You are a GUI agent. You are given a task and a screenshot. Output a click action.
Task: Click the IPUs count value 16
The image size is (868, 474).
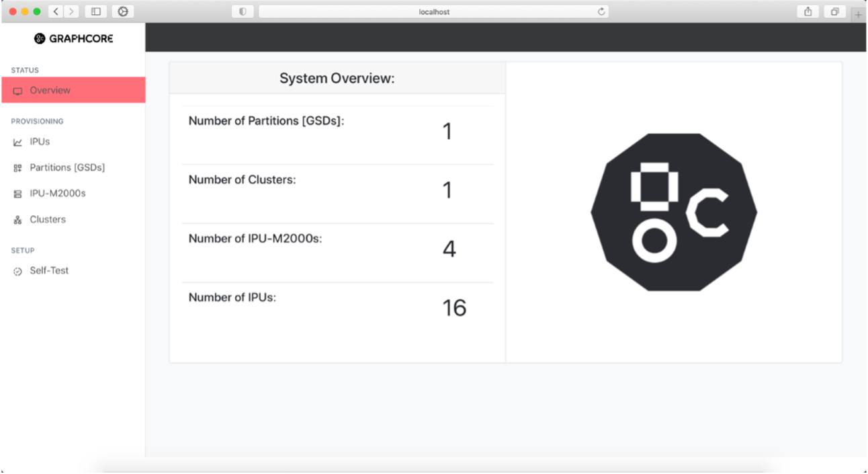pyautogui.click(x=454, y=308)
